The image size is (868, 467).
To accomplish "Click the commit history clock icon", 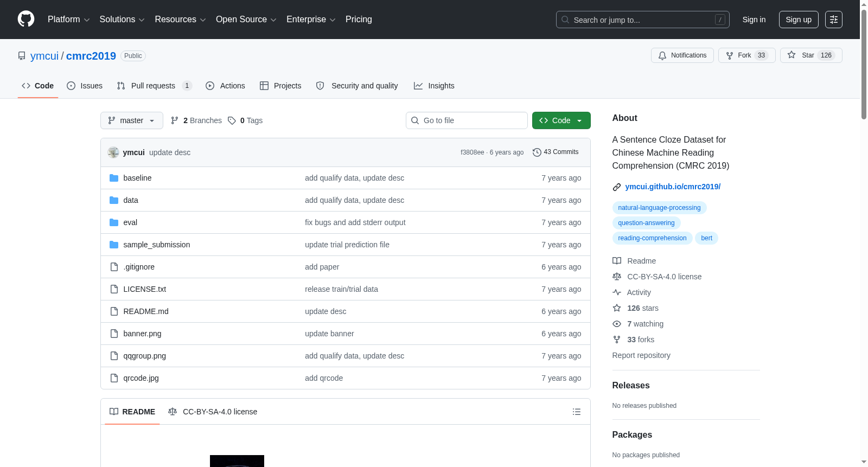I will (x=537, y=152).
